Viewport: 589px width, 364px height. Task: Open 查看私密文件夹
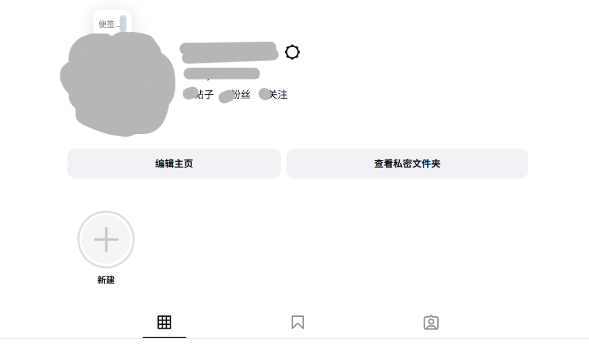(407, 163)
